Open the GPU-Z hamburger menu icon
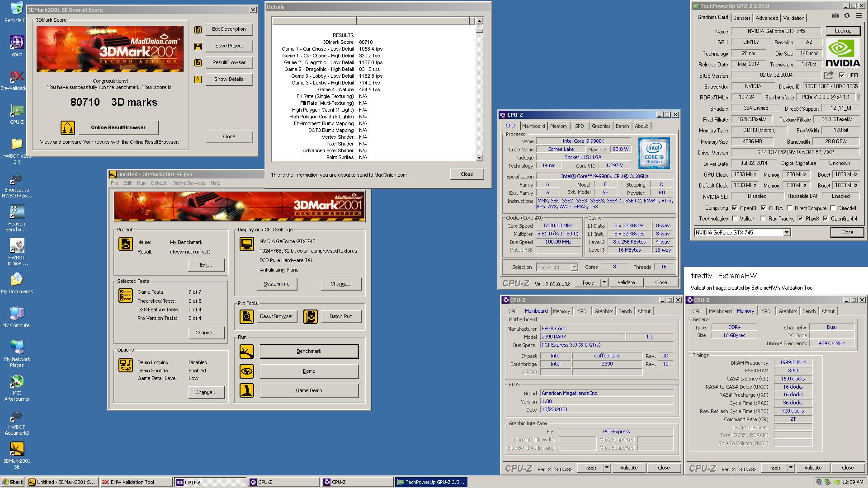The image size is (868, 488). [859, 16]
